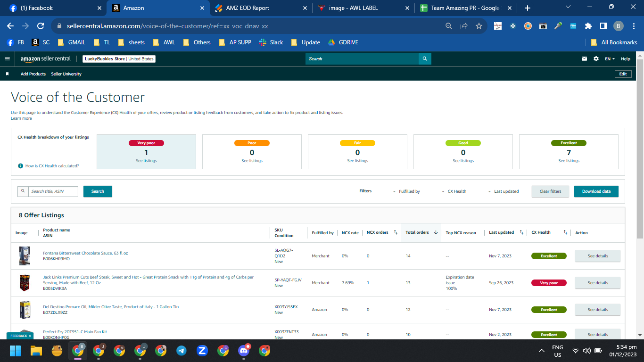Open File Explorer from the taskbar
The image size is (644, 362).
click(x=36, y=351)
